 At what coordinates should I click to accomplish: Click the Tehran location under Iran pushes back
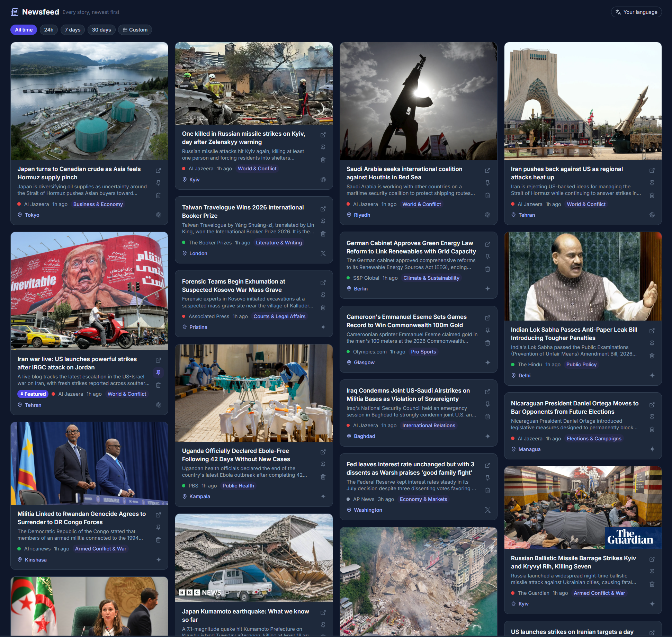(x=527, y=215)
